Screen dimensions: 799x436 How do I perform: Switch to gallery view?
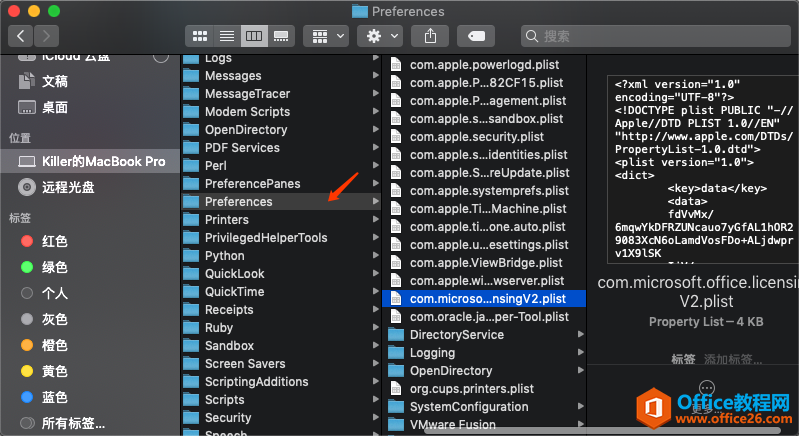click(x=281, y=36)
